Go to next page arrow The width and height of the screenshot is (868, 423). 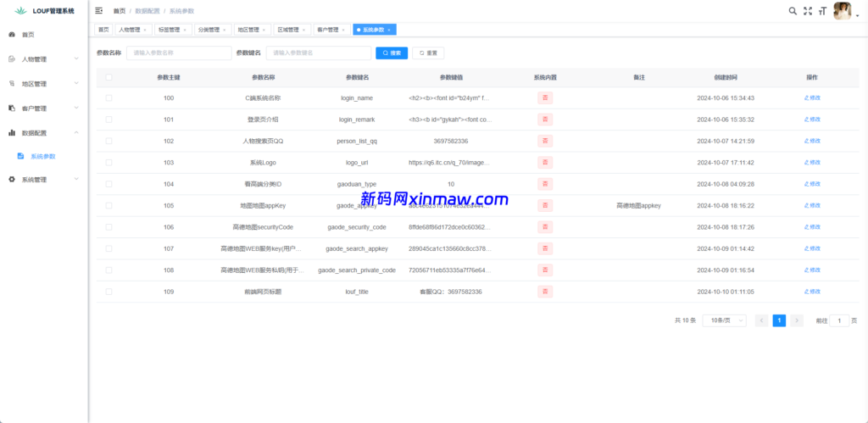(x=797, y=320)
